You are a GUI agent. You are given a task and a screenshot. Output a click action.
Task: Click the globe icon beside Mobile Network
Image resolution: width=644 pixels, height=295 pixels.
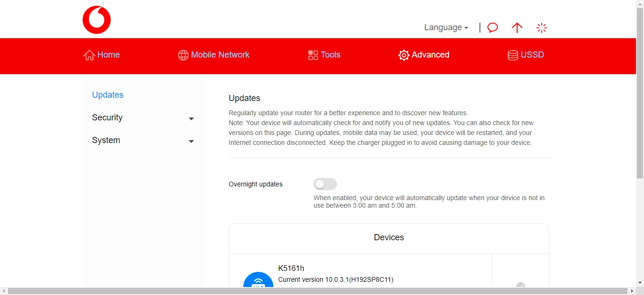[183, 55]
